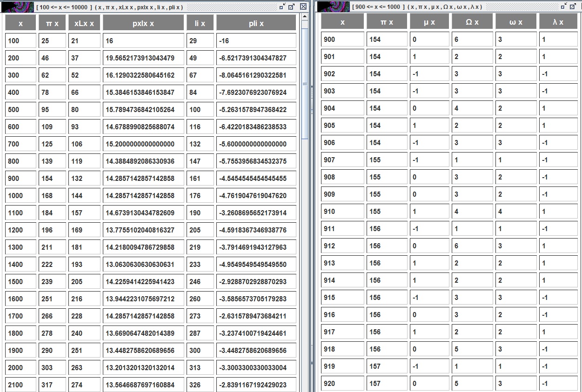Image resolution: width=582 pixels, height=392 pixels.
Task: Select xLx cell 263 in row 2000
Action: (84, 368)
